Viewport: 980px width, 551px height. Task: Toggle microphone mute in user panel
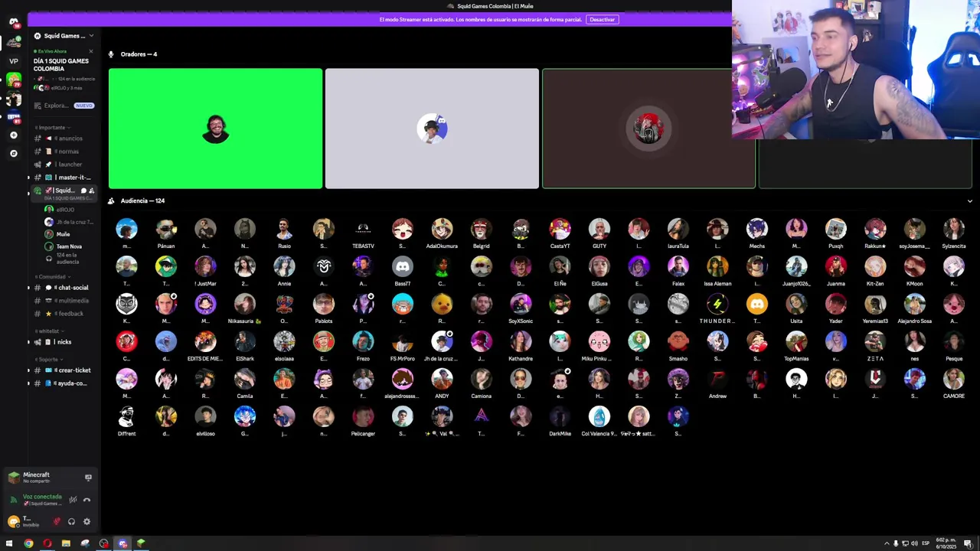click(x=56, y=521)
